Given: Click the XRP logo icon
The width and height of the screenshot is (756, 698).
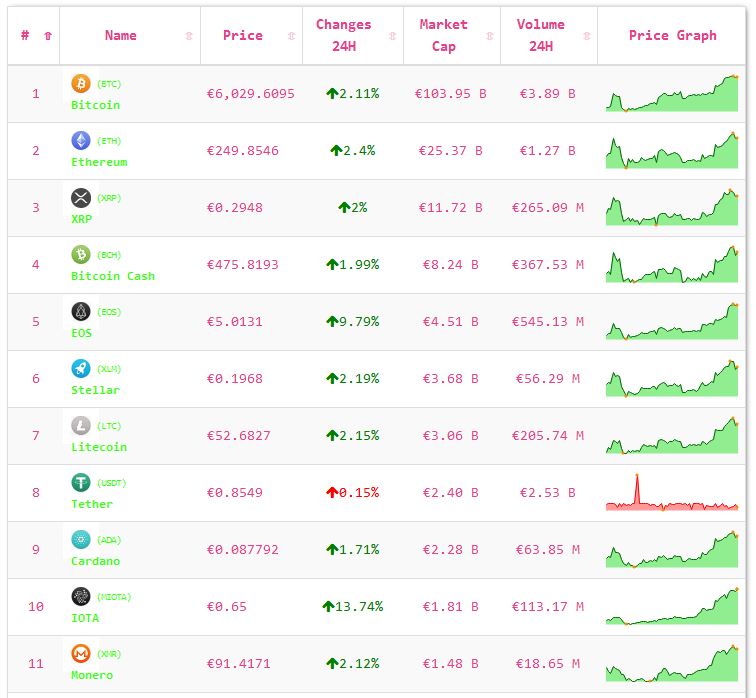Looking at the screenshot, I should pyautogui.click(x=81, y=198).
